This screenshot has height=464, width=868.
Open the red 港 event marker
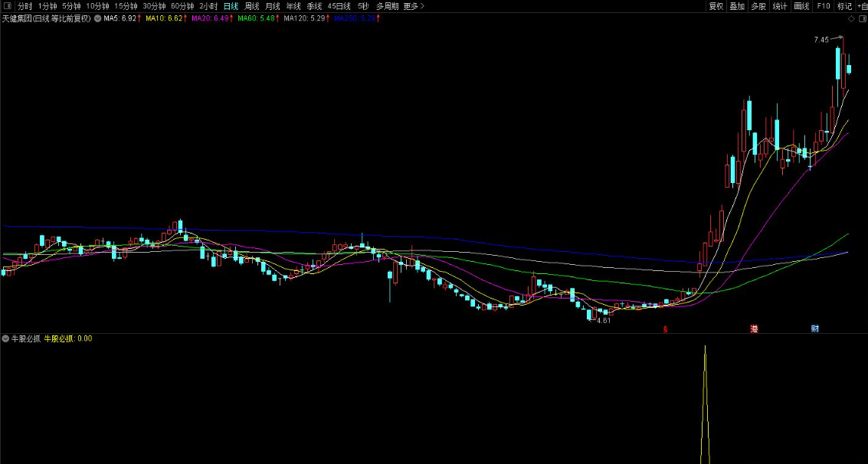click(754, 328)
